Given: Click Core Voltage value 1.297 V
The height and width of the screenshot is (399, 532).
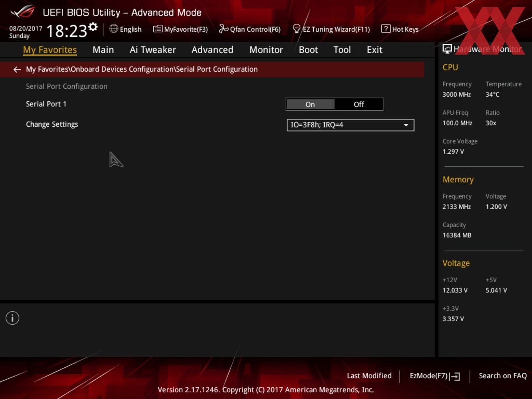Looking at the screenshot, I should 453,152.
